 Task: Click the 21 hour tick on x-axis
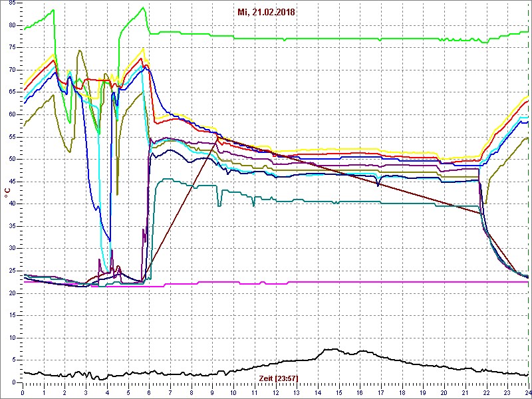(465, 392)
